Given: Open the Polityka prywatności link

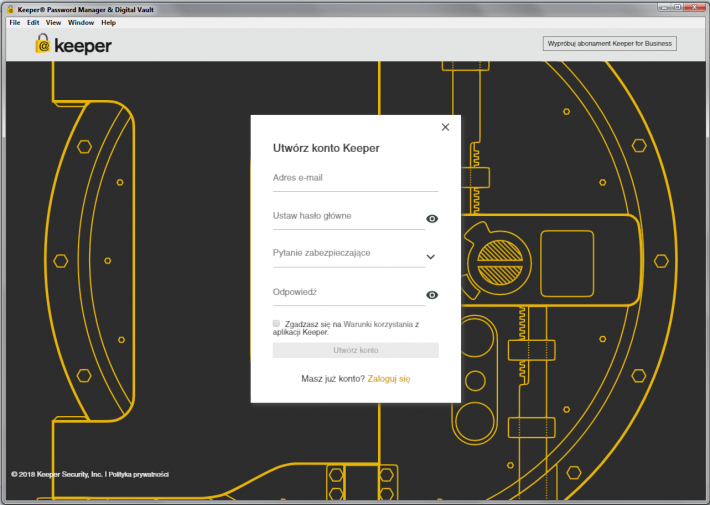Looking at the screenshot, I should [139, 474].
